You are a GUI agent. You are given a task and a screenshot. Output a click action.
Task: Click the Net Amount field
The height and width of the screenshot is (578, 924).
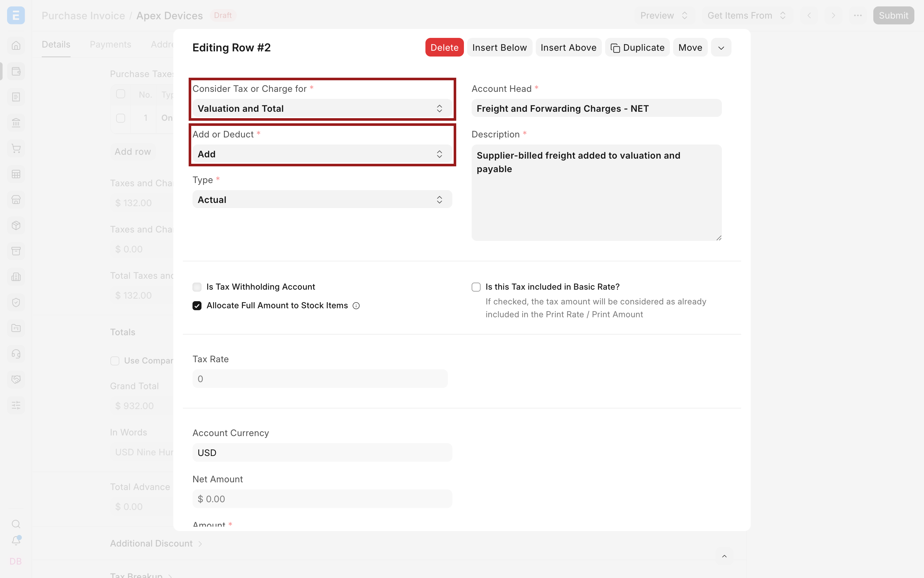coord(322,499)
